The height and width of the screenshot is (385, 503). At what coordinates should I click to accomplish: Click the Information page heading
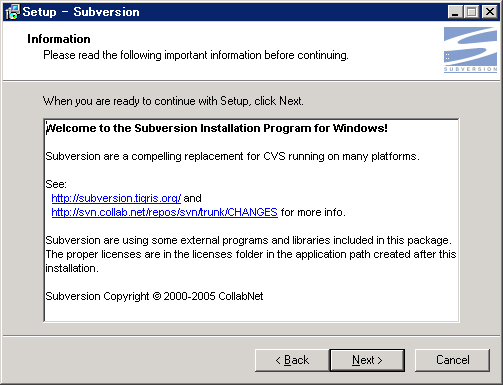point(59,39)
